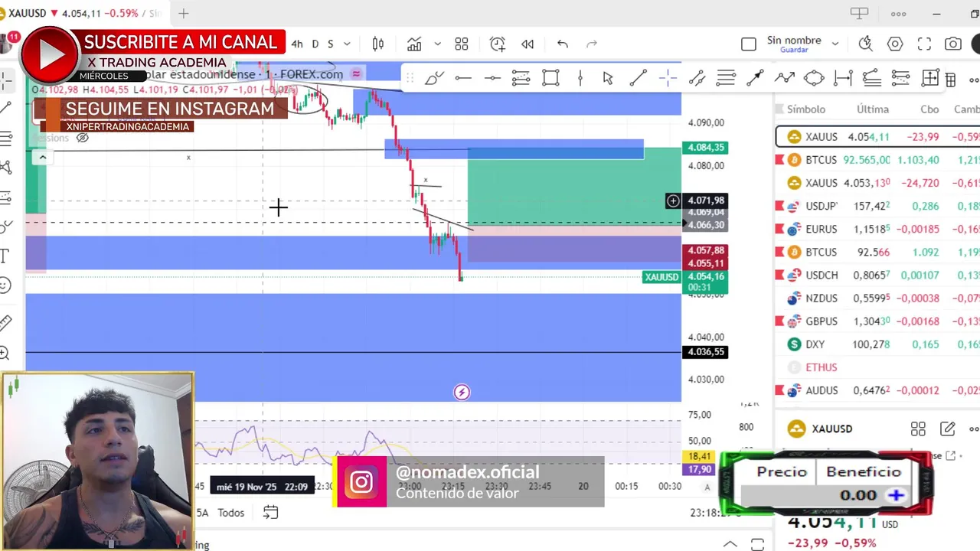
Task: Undo the last chart action
Action: (563, 44)
